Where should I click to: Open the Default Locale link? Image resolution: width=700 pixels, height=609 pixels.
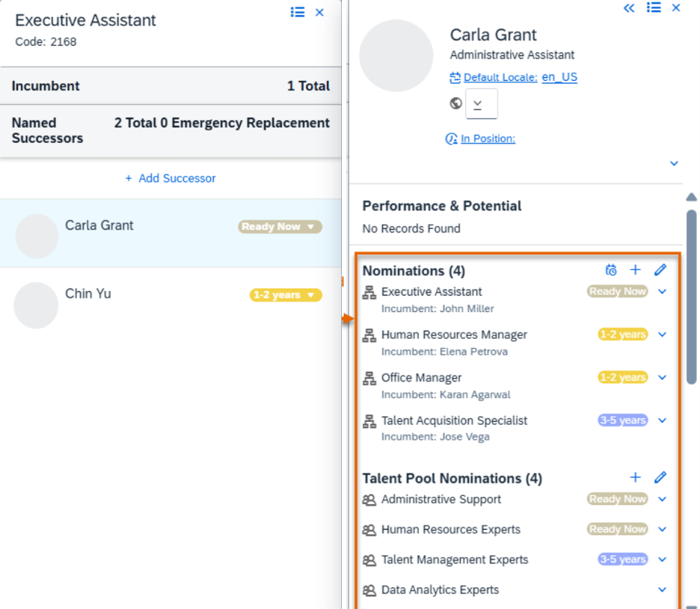[x=500, y=77]
